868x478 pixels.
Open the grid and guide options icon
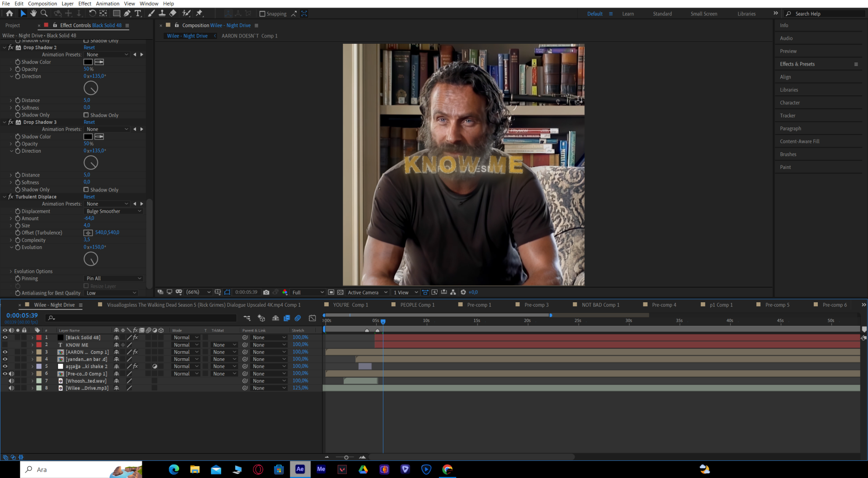click(218, 292)
